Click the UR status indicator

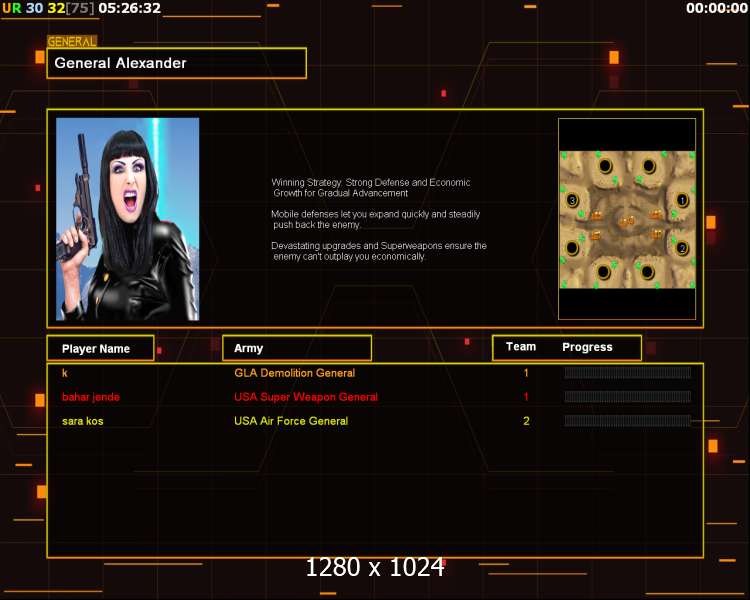(12, 8)
